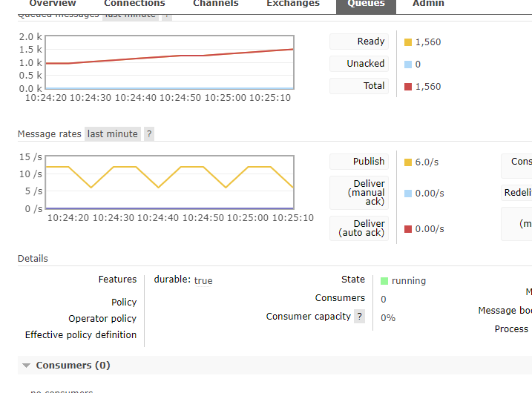Viewport: 532px width, 393px height.
Task: Change the Queued messages time range selector
Action: point(131,16)
